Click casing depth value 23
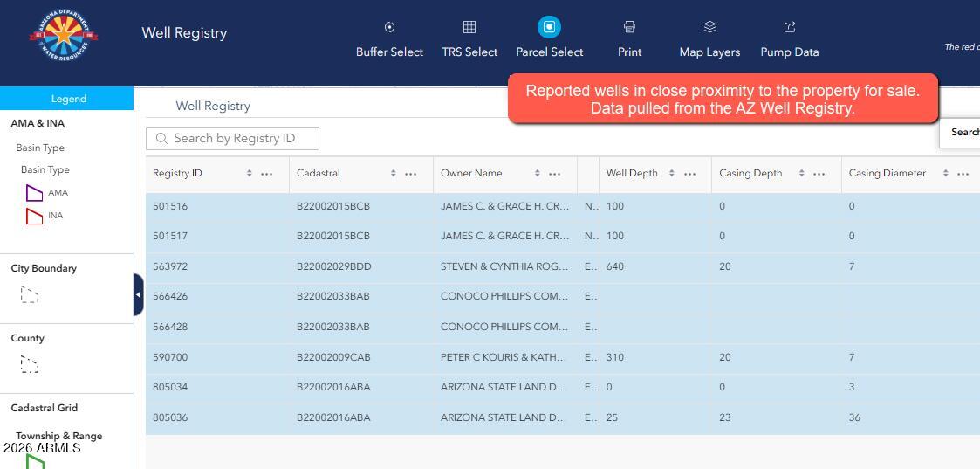The height and width of the screenshot is (469, 980). (x=724, y=417)
